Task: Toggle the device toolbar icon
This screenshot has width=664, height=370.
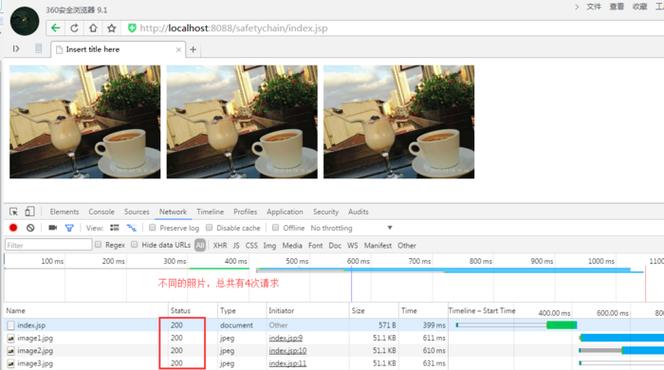Action: [29, 211]
